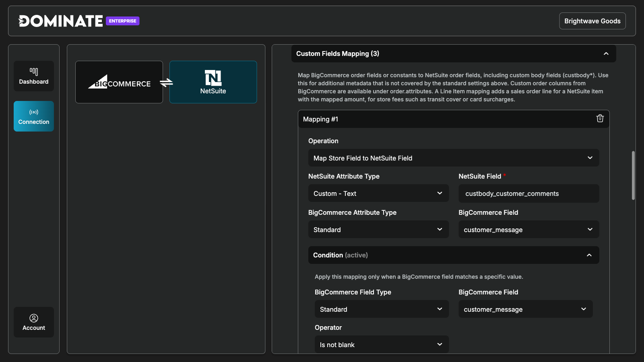Image resolution: width=644 pixels, height=362 pixels.
Task: Open the Dashboard sidebar item
Action: coord(34,76)
